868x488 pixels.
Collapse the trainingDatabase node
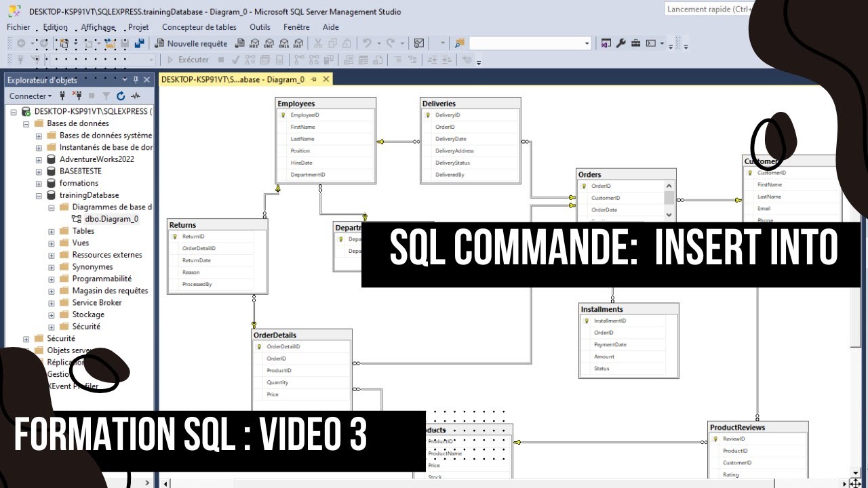tap(39, 195)
